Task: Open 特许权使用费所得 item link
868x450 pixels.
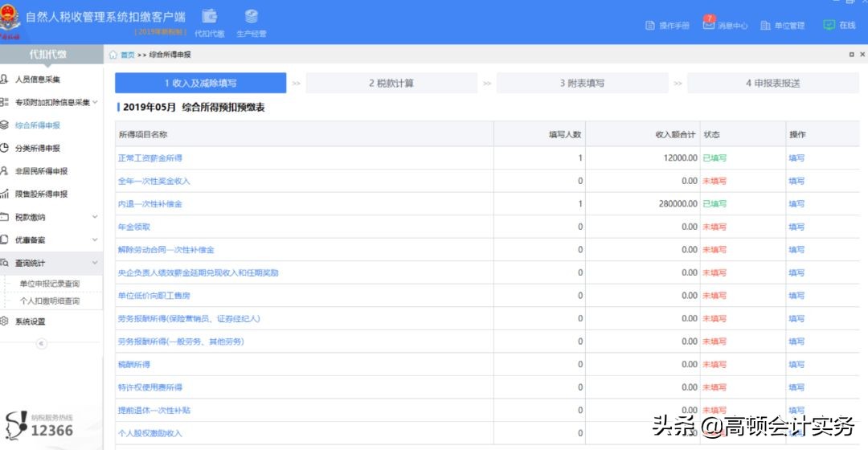Action: [150, 387]
